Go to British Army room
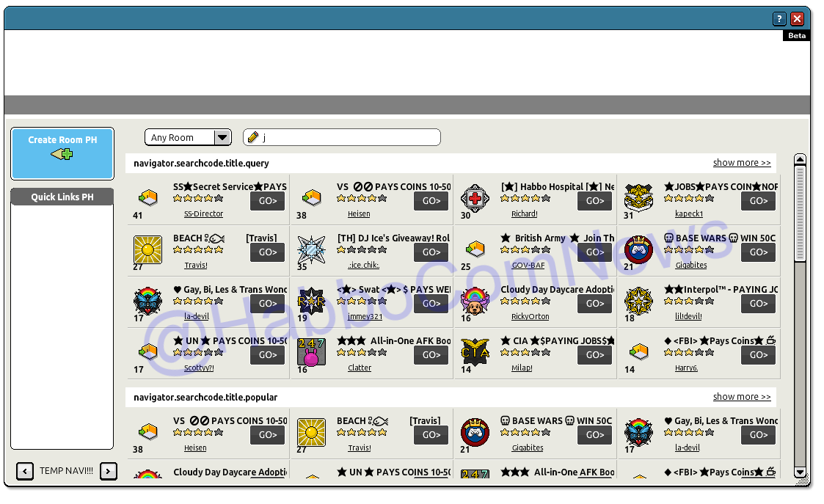The height and width of the screenshot is (504, 824). (x=595, y=252)
